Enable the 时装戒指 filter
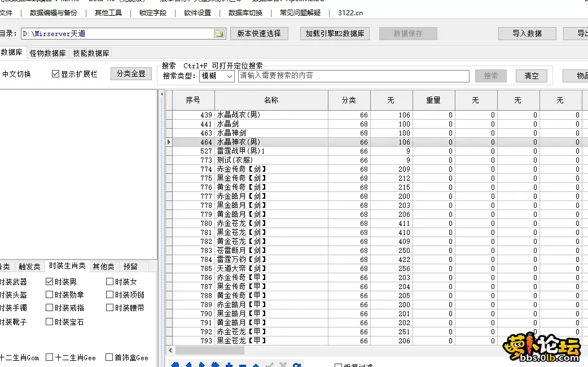The image size is (588, 367). (x=49, y=308)
